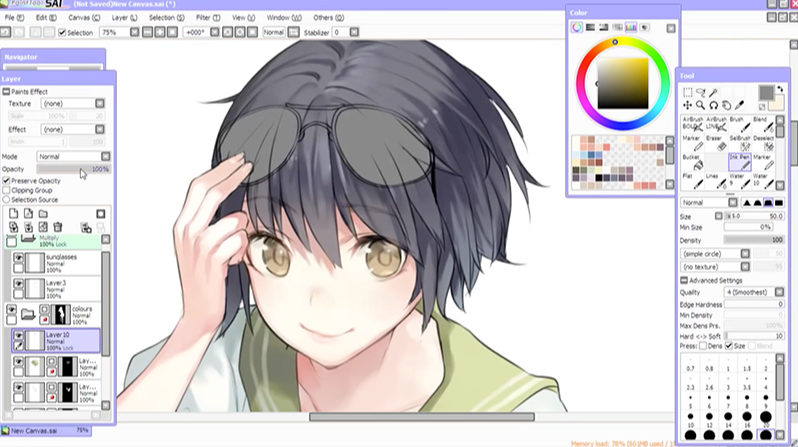Choose the Bucket fill tool
Viewport: 798px width, 447px height.
[x=692, y=162]
